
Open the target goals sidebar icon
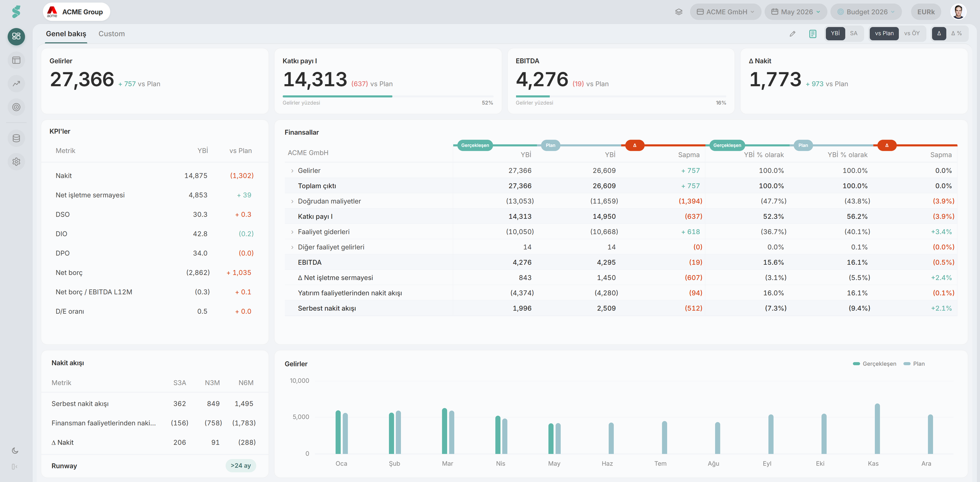pyautogui.click(x=16, y=107)
